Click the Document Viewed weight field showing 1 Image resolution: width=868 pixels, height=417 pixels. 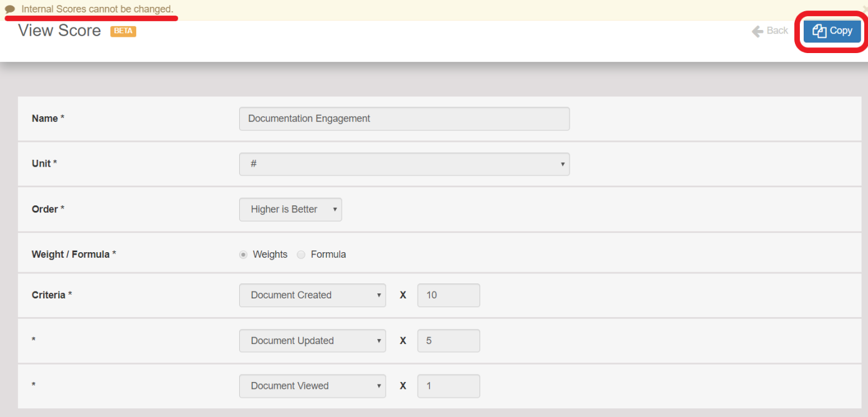coord(448,386)
